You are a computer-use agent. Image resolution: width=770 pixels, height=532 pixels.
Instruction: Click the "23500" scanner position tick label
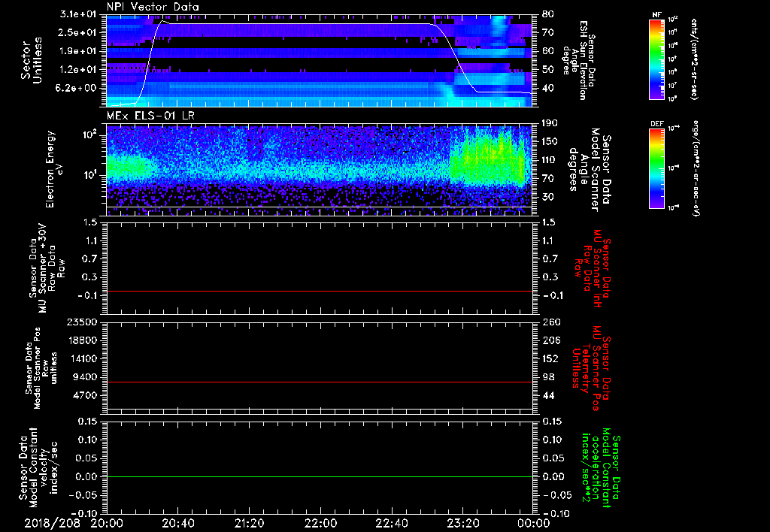coord(82,322)
